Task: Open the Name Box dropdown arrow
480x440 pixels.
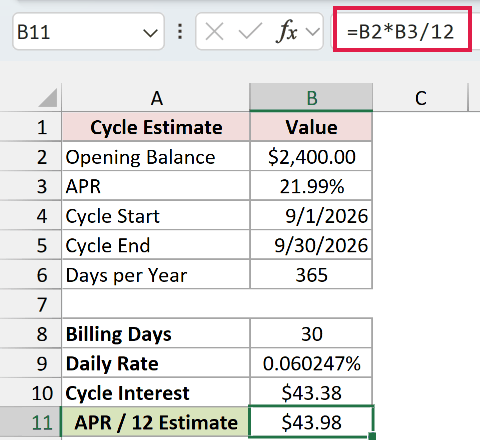Action: coord(150,33)
